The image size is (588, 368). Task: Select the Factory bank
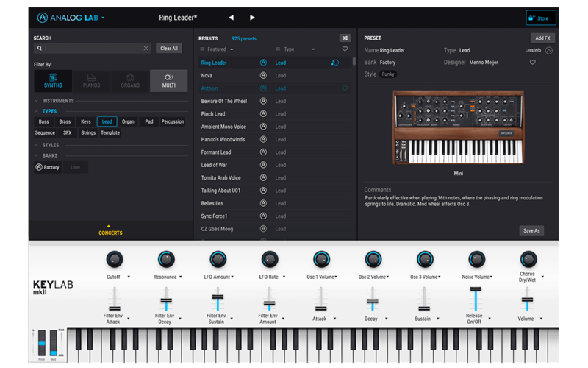tap(48, 167)
